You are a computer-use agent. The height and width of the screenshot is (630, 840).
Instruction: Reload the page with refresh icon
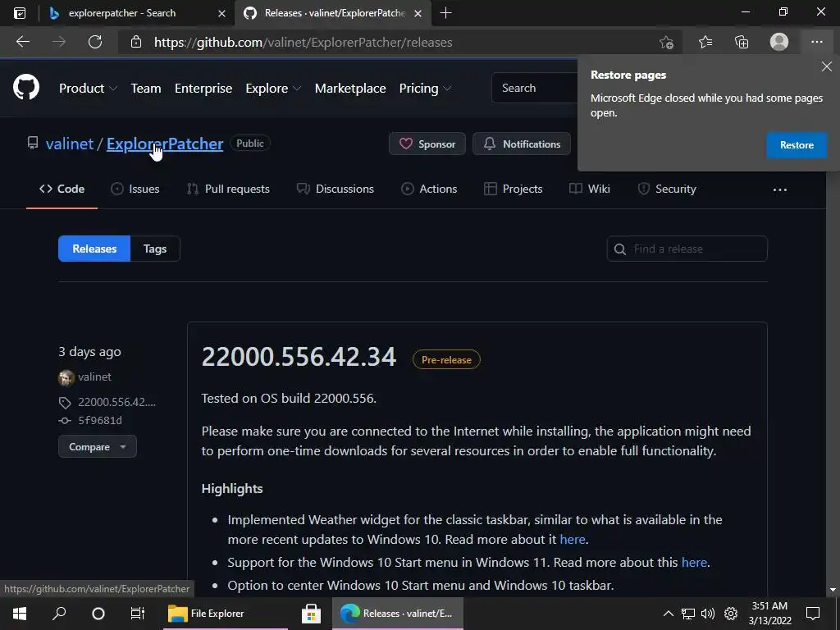[x=95, y=42]
